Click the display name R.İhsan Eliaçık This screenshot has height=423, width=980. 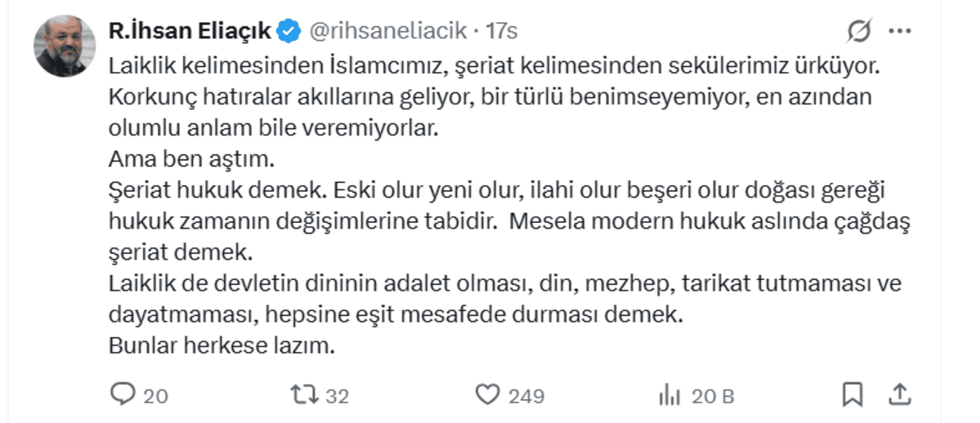pos(190,31)
